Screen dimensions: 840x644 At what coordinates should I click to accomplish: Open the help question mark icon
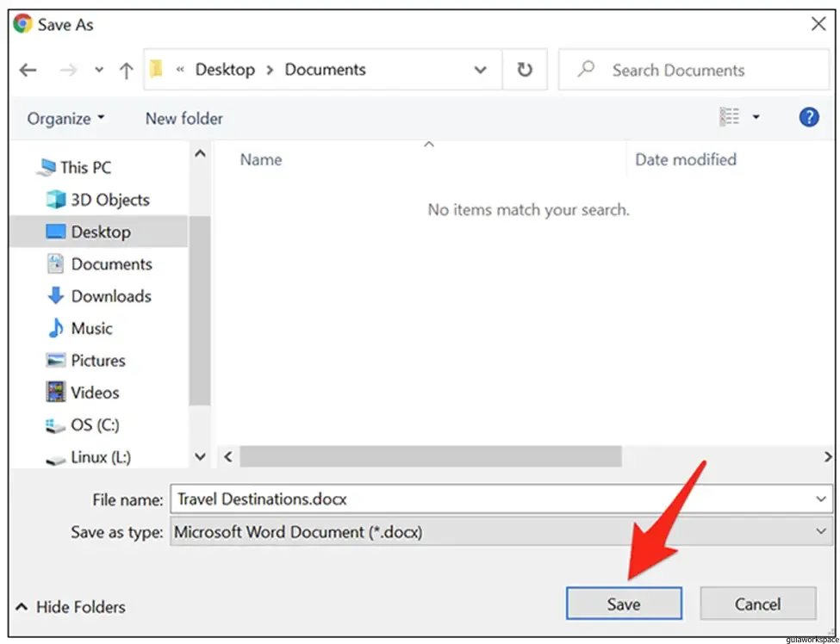coord(808,118)
